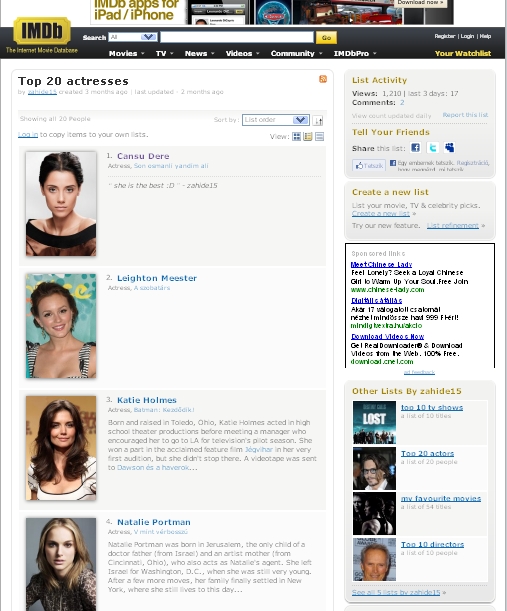The height and width of the screenshot is (611, 507).
Task: Click Leighton Meester's photo
Action: [x=61, y=326]
